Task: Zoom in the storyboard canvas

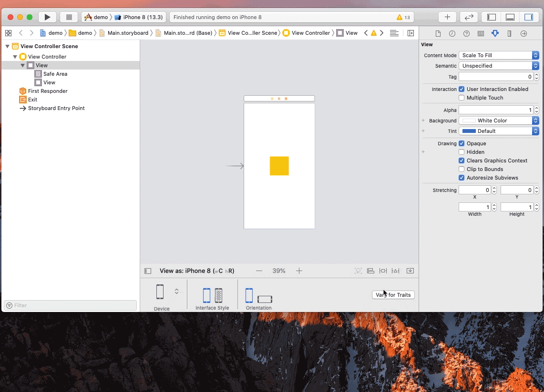Action: click(x=299, y=271)
